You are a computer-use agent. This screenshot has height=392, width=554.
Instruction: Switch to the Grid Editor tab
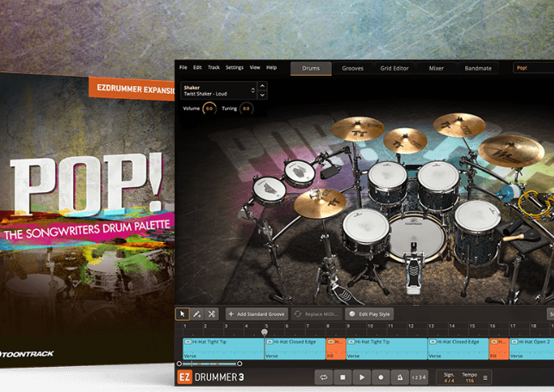(395, 68)
